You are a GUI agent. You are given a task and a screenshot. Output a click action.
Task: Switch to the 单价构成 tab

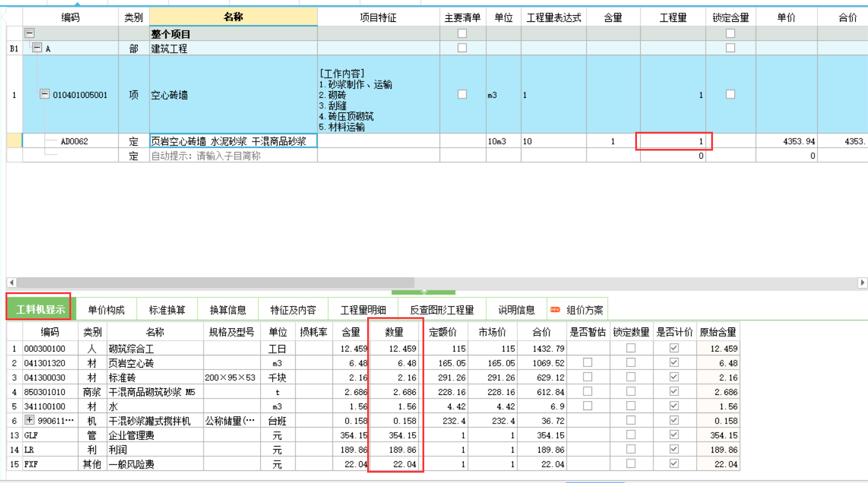click(x=106, y=310)
